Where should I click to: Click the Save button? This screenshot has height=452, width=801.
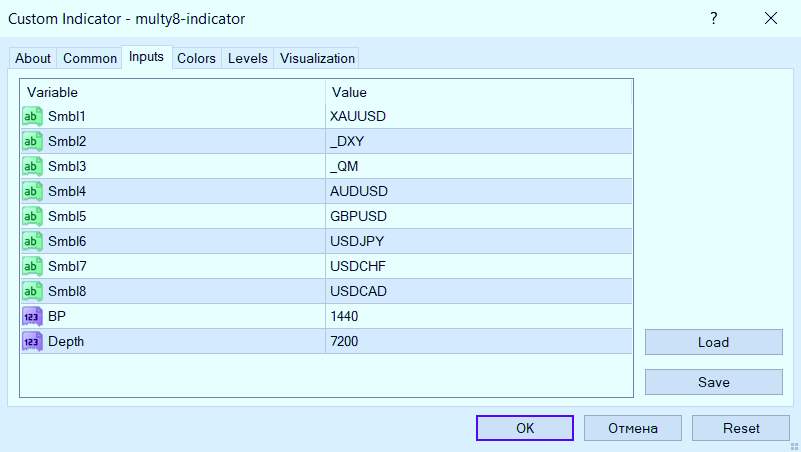coord(713,382)
